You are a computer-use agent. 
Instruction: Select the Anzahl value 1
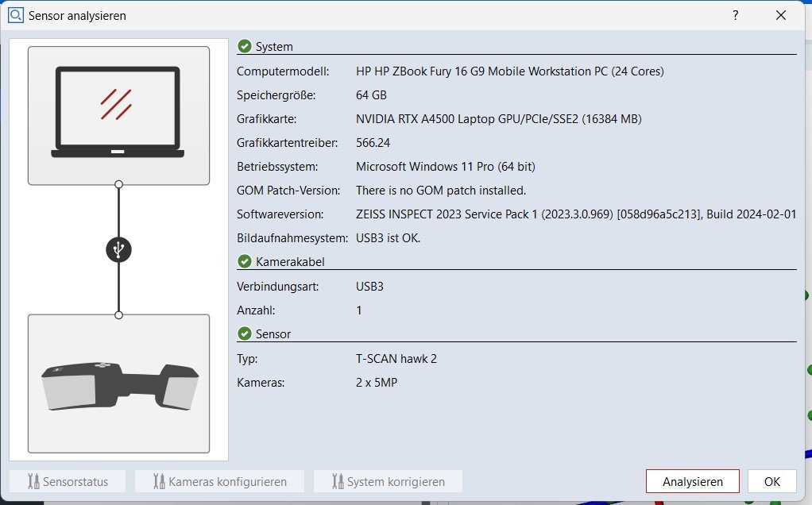coord(359,310)
